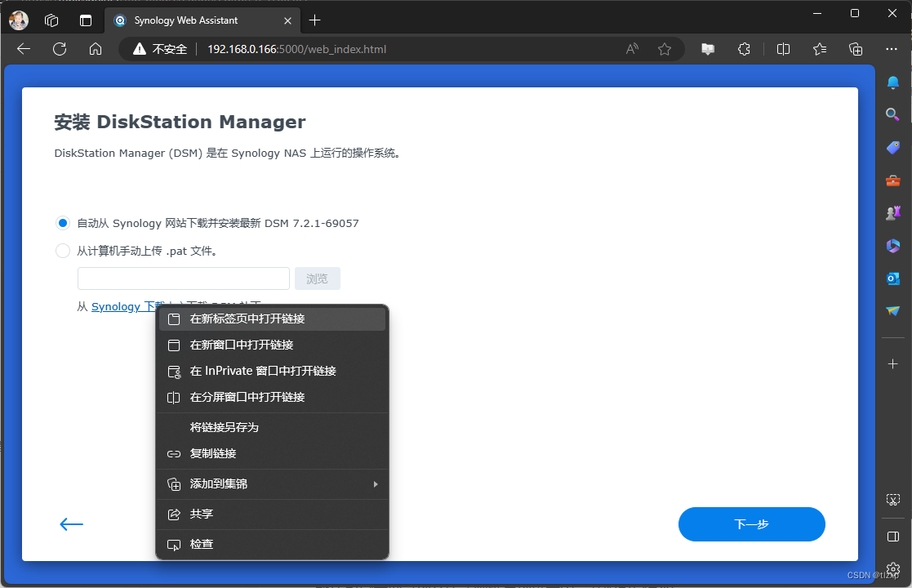Open sidebar search icon

point(892,114)
